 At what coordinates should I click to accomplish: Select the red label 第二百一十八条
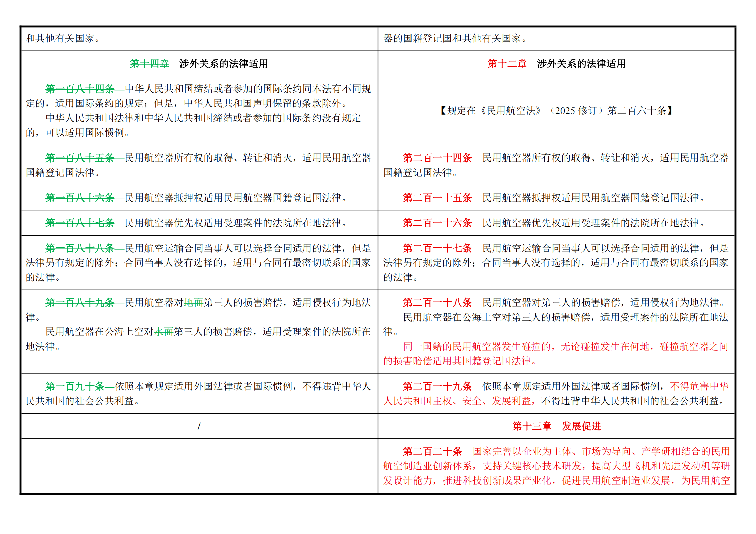coord(437,302)
